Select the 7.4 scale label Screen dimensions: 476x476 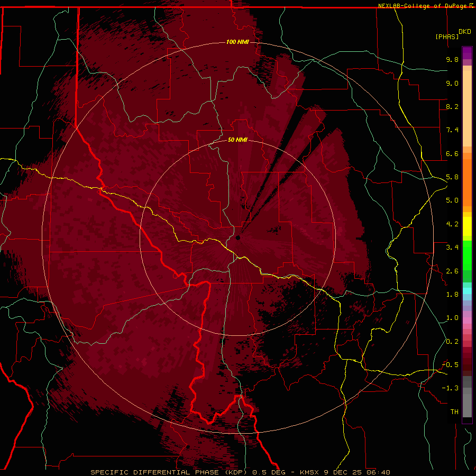click(x=452, y=130)
